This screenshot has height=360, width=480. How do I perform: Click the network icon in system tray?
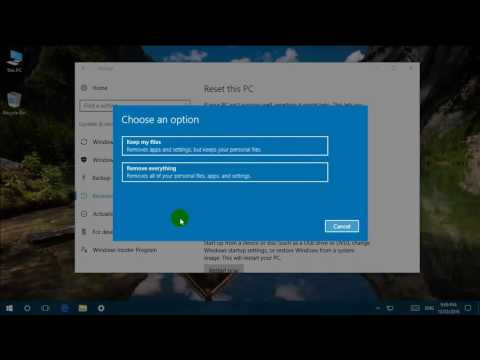click(x=390, y=308)
